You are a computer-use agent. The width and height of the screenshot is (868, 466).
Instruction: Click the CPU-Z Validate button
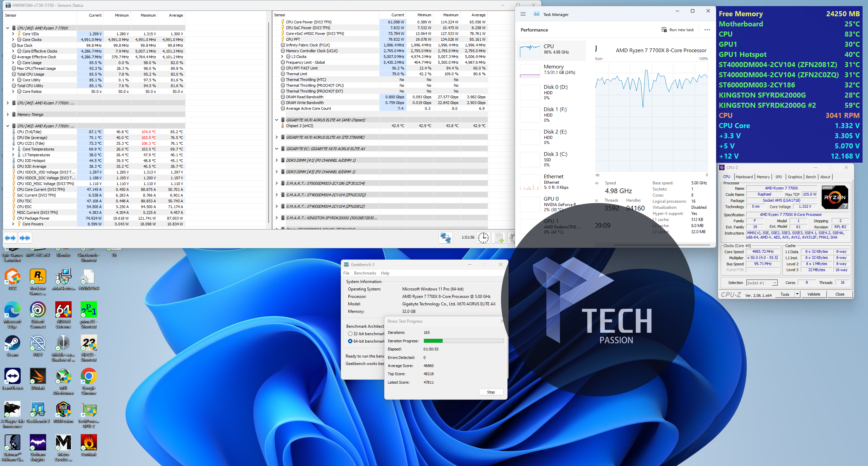(813, 294)
